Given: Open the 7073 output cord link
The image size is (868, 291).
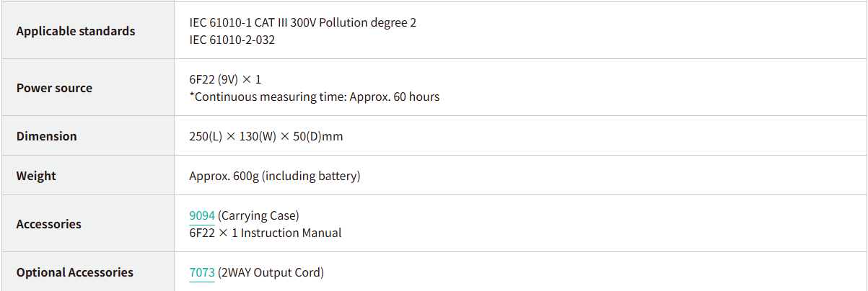Looking at the screenshot, I should pos(202,272).
